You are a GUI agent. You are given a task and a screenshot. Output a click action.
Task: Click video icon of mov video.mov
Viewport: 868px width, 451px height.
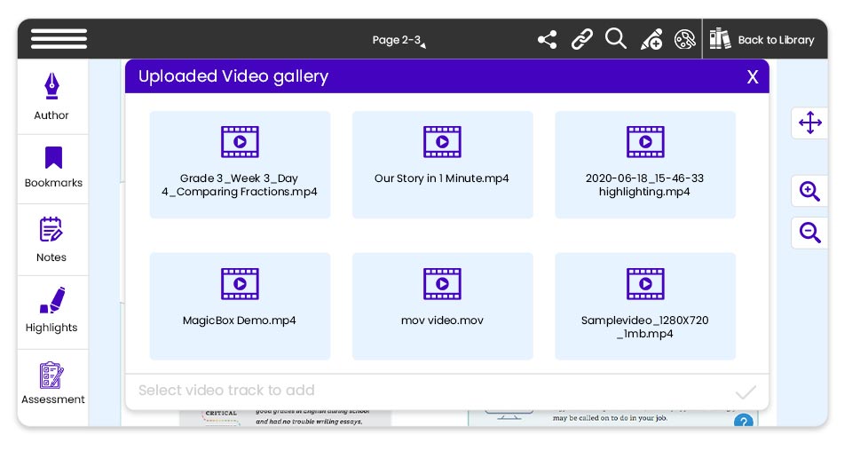pos(442,284)
